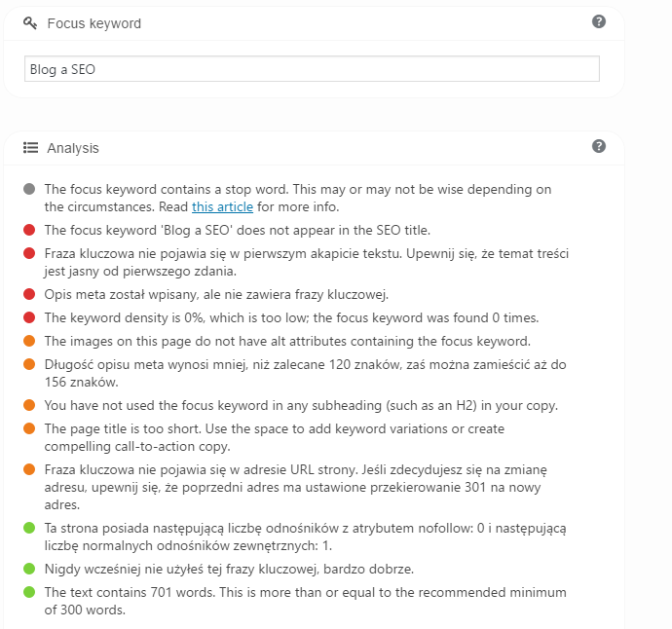The width and height of the screenshot is (672, 629).
Task: Click the list icon beside Analysis
Action: (x=30, y=148)
